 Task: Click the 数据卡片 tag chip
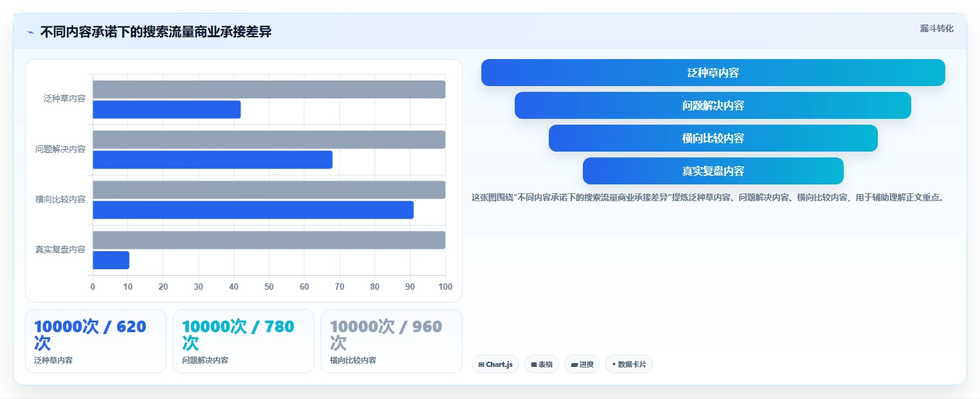click(628, 364)
